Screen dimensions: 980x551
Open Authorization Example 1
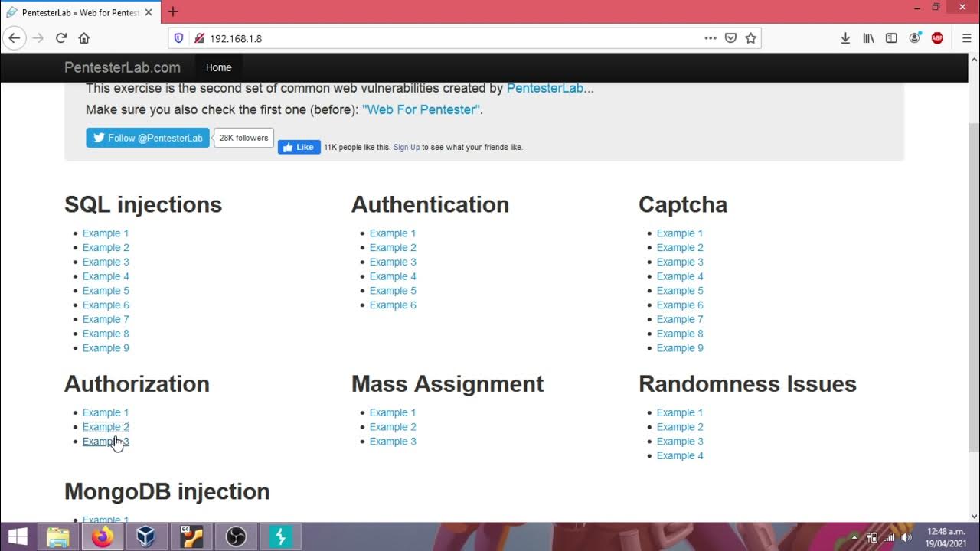click(x=106, y=412)
